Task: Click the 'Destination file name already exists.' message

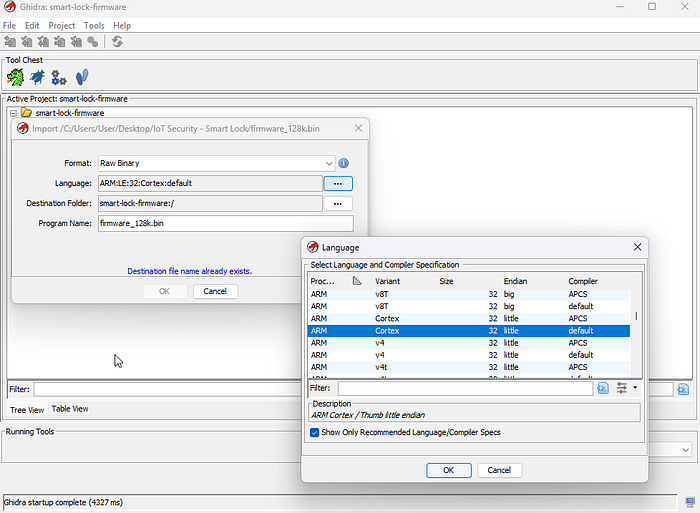Action: [190, 271]
